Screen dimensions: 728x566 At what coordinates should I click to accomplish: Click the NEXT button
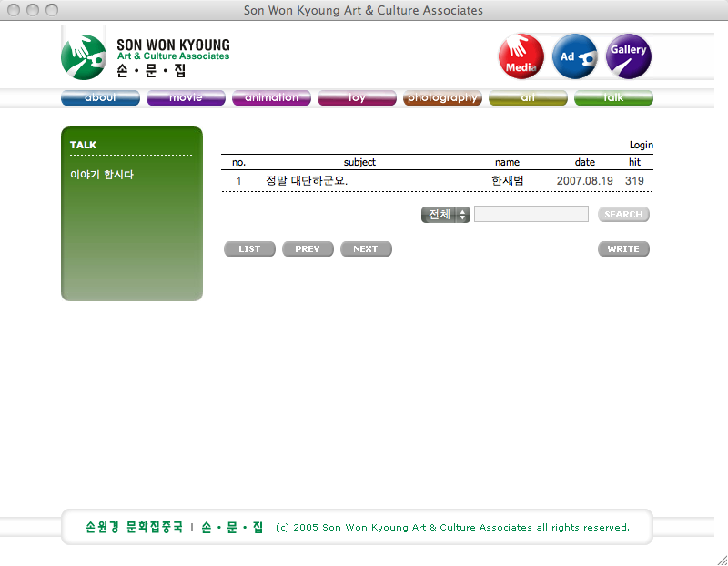point(366,249)
